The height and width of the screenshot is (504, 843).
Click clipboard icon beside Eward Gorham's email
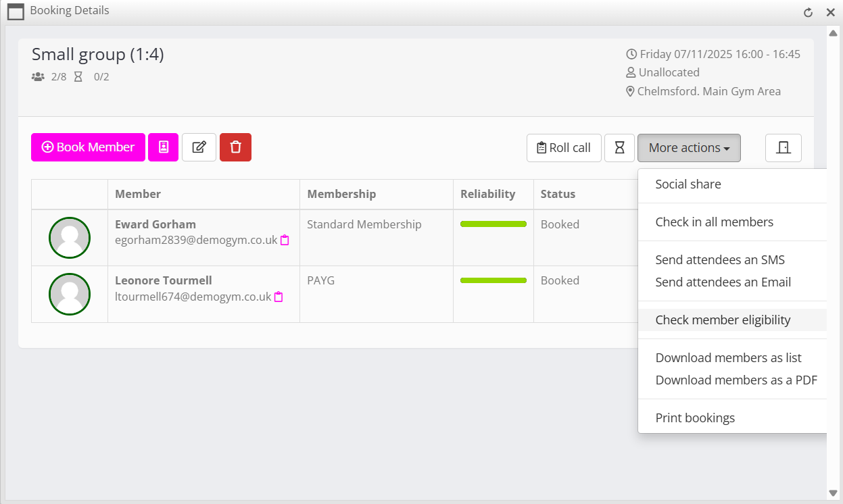(285, 240)
